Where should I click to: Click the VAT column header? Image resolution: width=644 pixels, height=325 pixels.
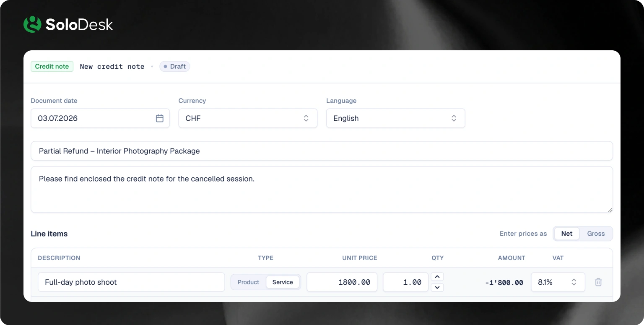[558, 258]
